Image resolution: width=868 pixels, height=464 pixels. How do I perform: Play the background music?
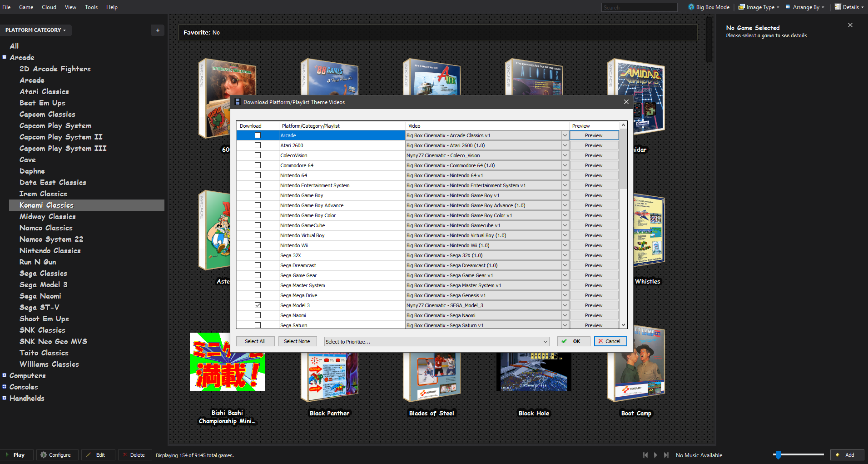[x=655, y=455]
